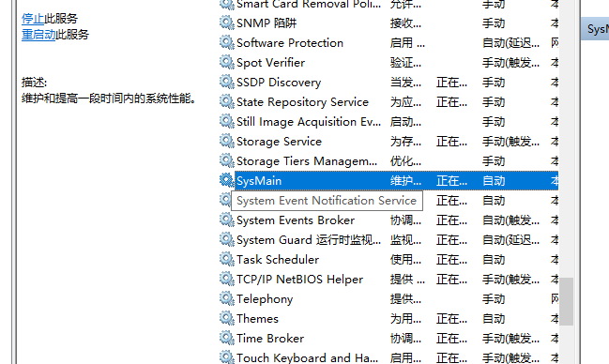Select the Telephony service name
This screenshot has width=609, height=364.
click(265, 299)
